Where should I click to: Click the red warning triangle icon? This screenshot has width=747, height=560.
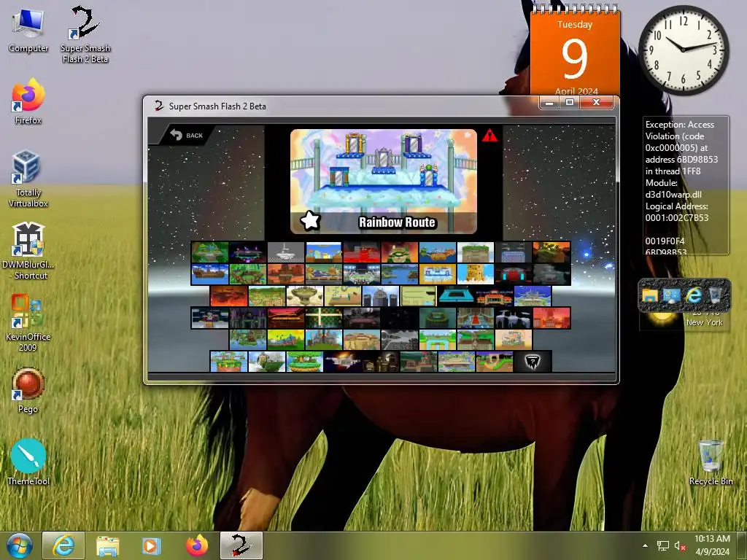489,136
